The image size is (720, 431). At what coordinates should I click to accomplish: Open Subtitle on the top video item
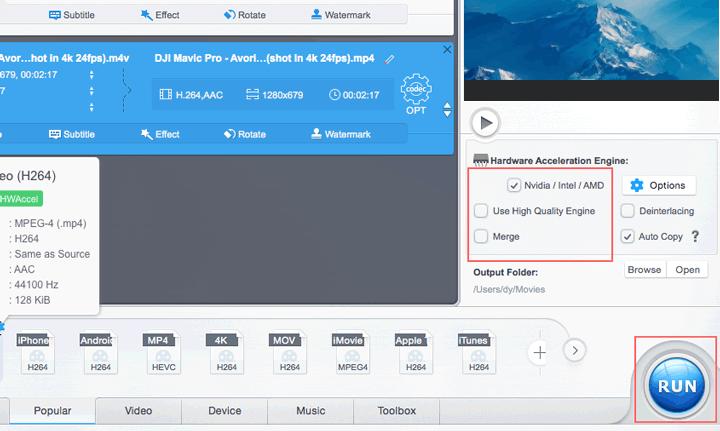pos(72,15)
